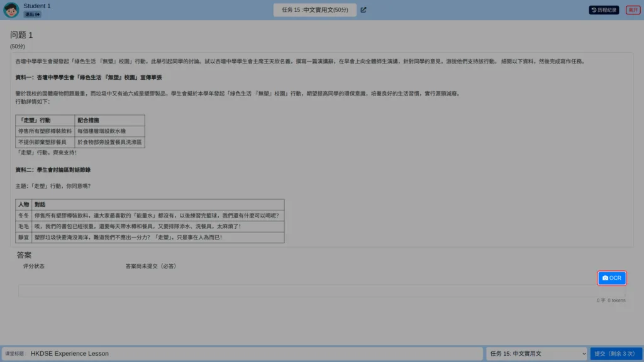Viewport: 644px width, 362px height.
Task: Select the 每個樓層增設飲水機 table cell
Action: (x=109, y=131)
